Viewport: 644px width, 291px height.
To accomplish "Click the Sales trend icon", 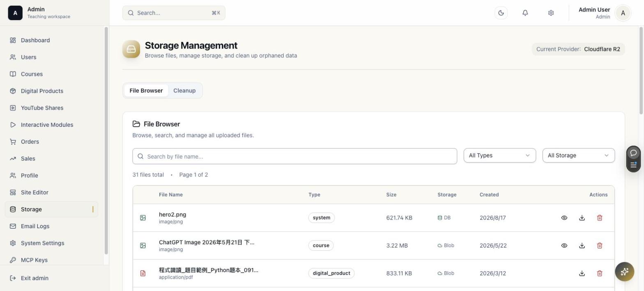I will [x=13, y=158].
